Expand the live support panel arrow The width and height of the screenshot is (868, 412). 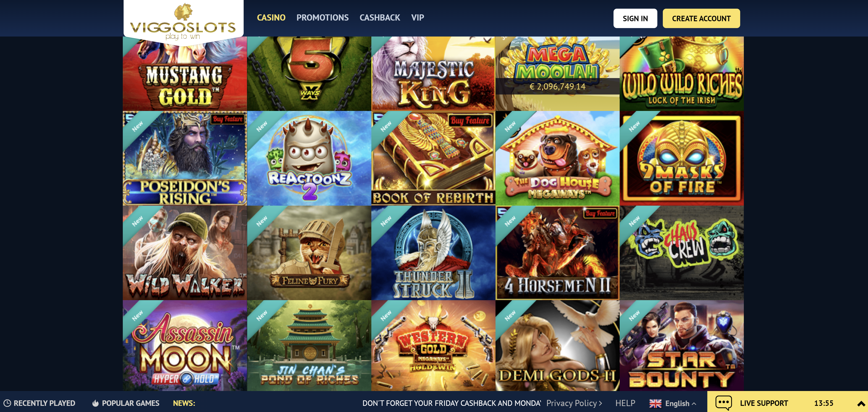(861, 404)
